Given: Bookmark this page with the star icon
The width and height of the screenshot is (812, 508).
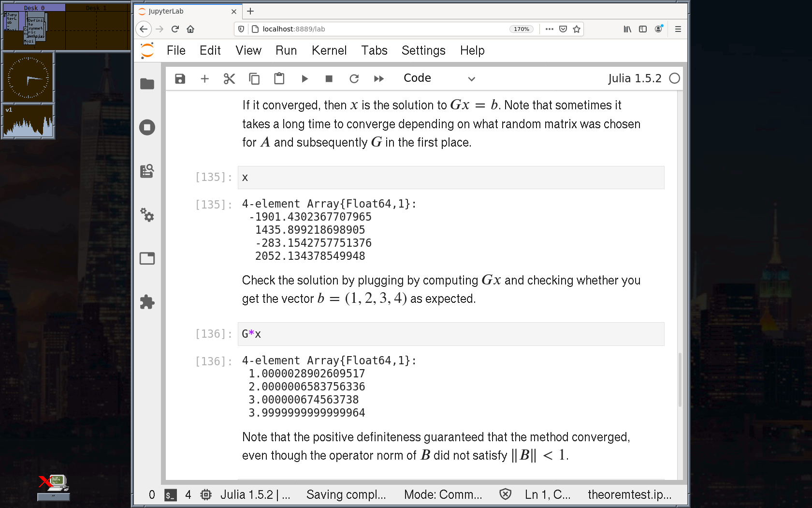Looking at the screenshot, I should 577,29.
